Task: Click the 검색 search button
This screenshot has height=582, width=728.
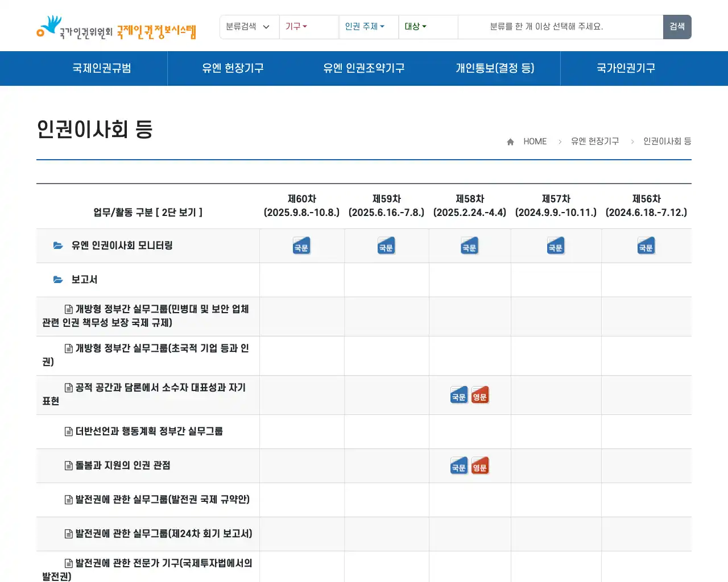Action: click(x=677, y=27)
